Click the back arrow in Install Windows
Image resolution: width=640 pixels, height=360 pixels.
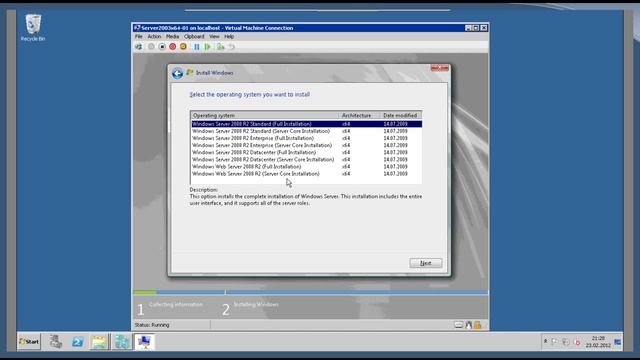coord(177,73)
